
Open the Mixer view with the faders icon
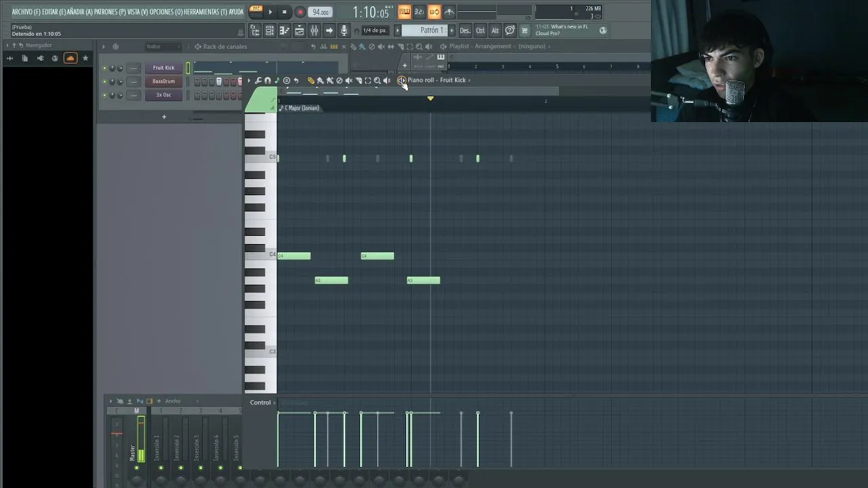[x=314, y=30]
